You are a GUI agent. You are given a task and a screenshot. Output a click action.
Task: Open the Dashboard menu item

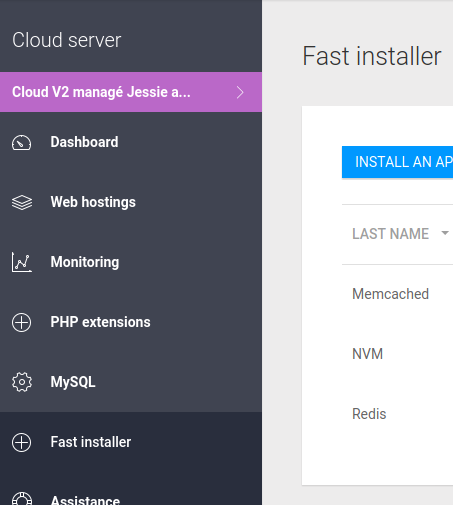pos(131,142)
